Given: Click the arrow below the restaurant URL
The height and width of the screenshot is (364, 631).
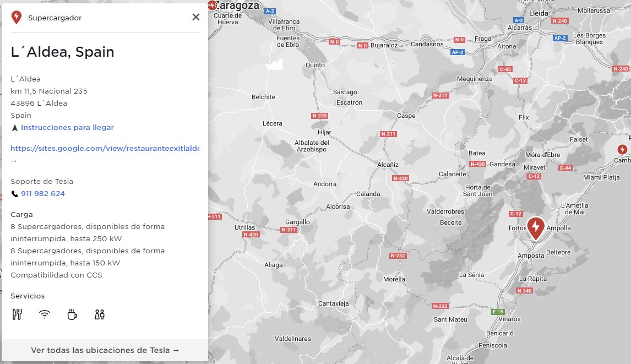Looking at the screenshot, I should pyautogui.click(x=14, y=161).
